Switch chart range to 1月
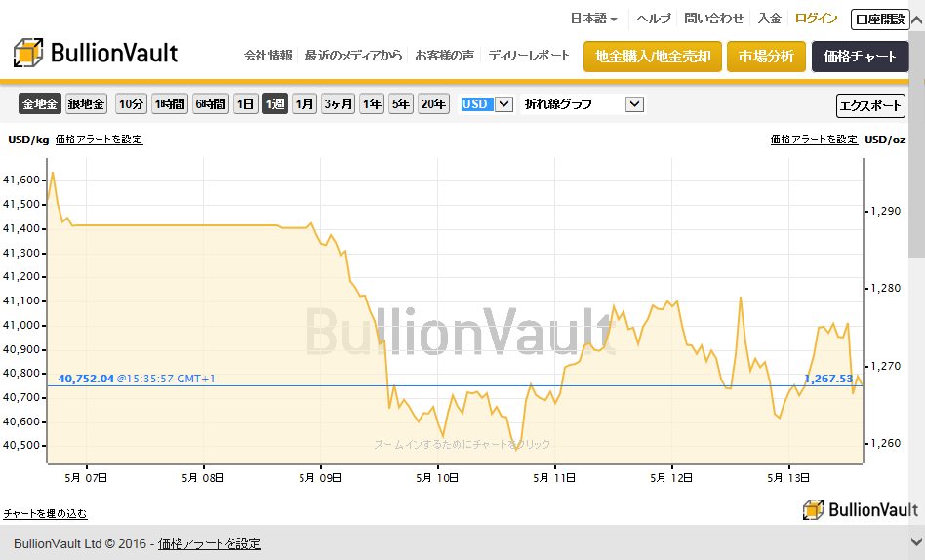The image size is (925, 560). click(x=304, y=103)
